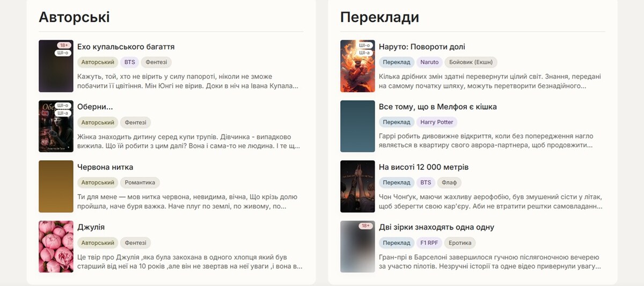Open the story titled 'Оберни...'
Image resolution: width=644 pixels, height=286 pixels.
tap(95, 107)
